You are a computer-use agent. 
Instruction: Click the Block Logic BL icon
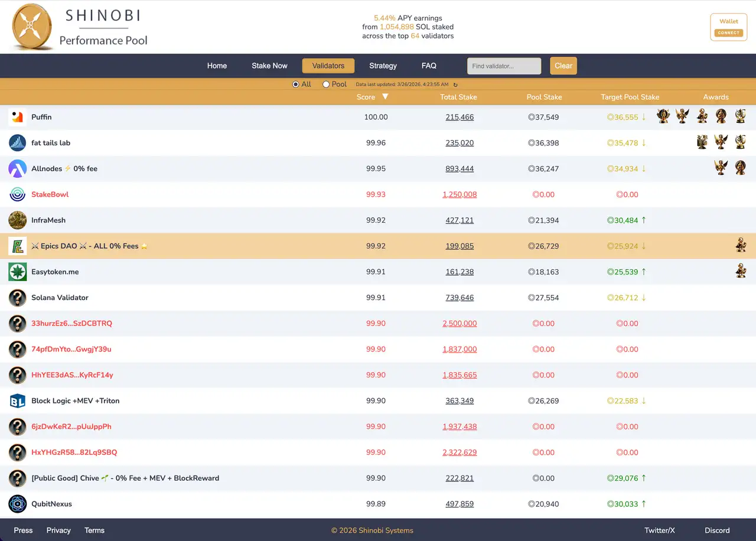click(17, 400)
